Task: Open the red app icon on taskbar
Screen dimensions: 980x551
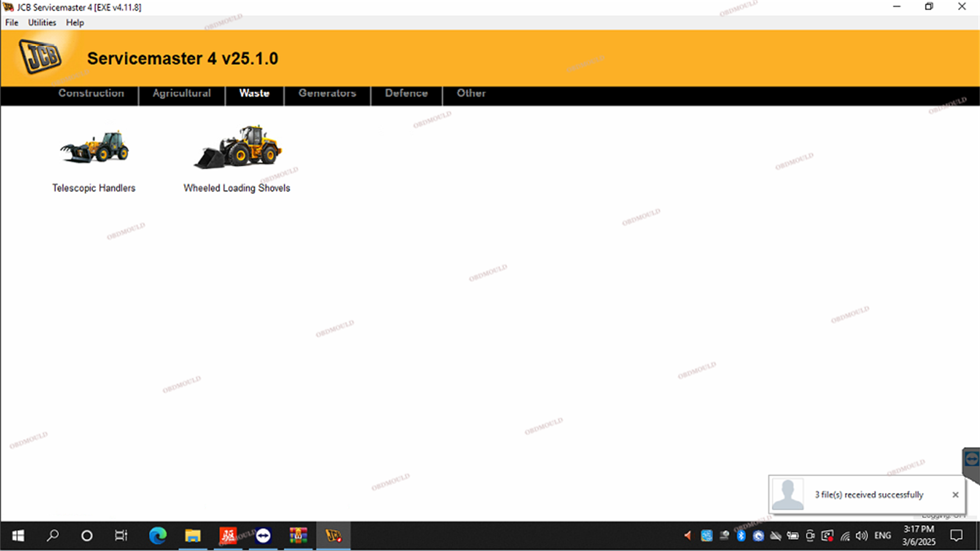Action: 228,536
